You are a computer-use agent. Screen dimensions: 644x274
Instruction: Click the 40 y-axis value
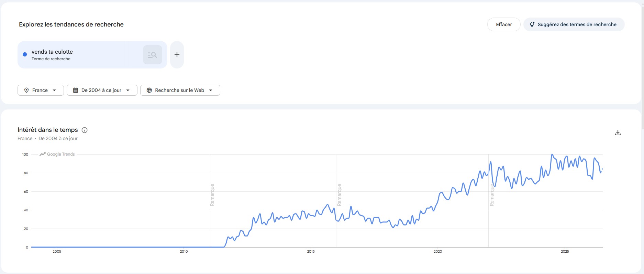(26, 210)
